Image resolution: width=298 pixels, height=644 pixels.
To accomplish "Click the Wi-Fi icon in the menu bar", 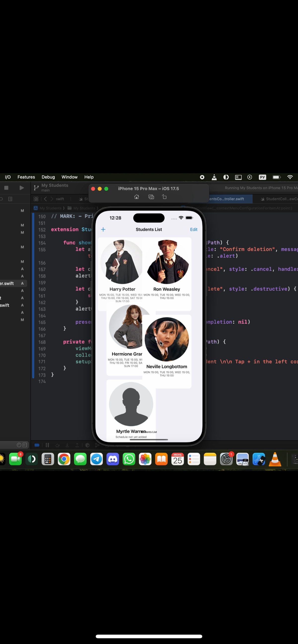I will tap(290, 177).
